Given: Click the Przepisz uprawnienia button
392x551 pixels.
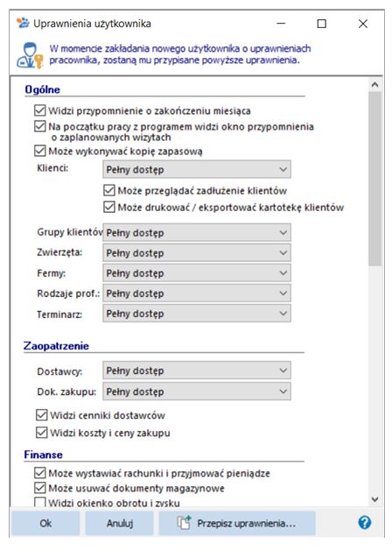Looking at the screenshot, I should click(x=237, y=523).
